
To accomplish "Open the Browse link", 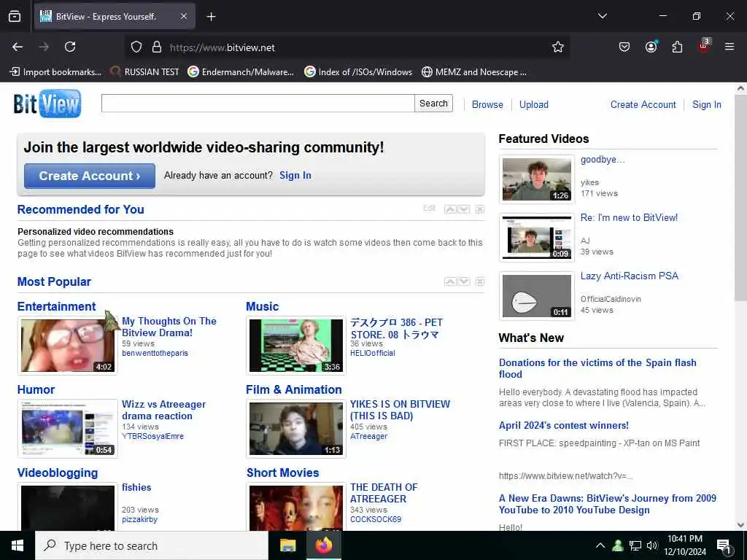I will coord(487,104).
